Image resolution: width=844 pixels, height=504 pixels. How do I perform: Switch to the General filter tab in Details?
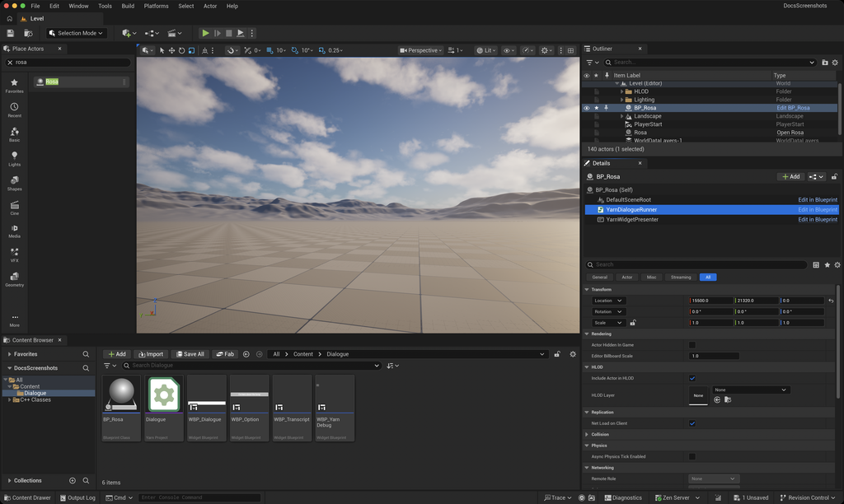(600, 277)
